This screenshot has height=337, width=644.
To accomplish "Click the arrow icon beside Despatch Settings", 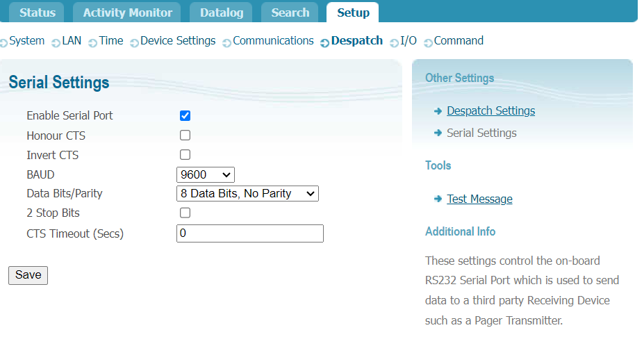I will 438,111.
